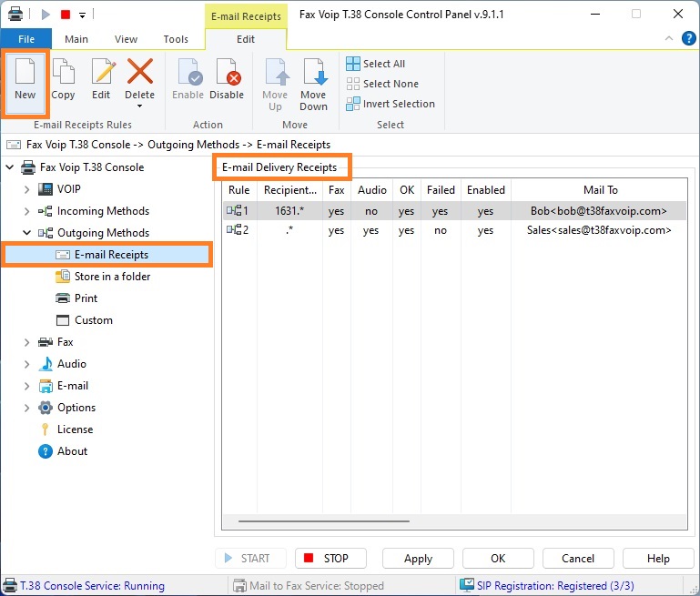The width and height of the screenshot is (700, 596).
Task: Click the Move Up icon
Action: [x=278, y=72]
